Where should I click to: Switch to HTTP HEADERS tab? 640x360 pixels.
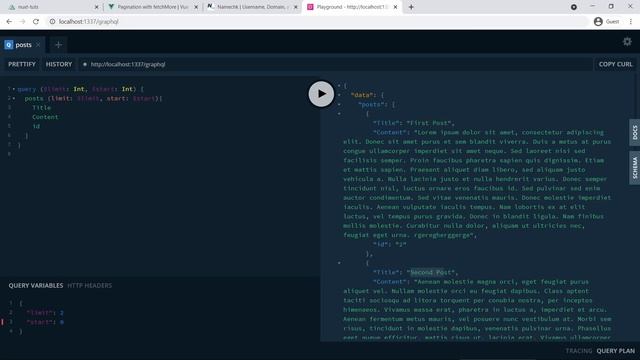point(89,285)
